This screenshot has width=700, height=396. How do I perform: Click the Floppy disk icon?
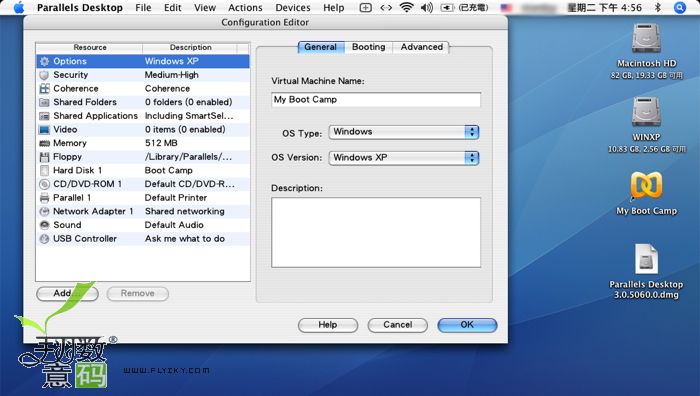(44, 157)
